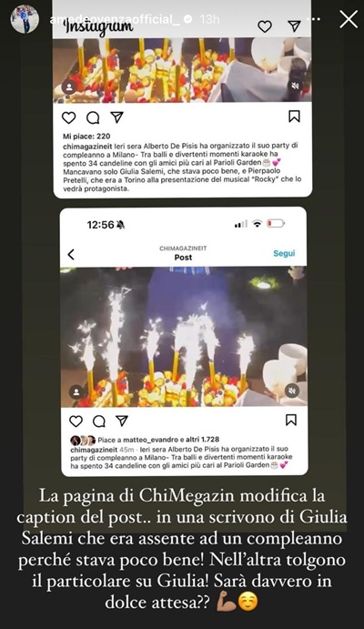
Task: Open the comment bubble on the second post
Action: tap(99, 421)
